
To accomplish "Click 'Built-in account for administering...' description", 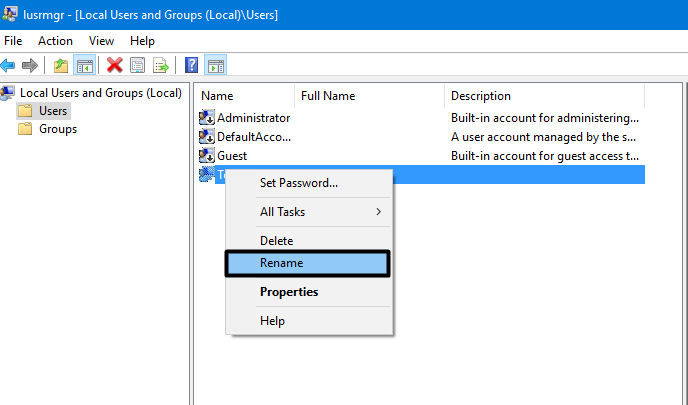I will pos(545,118).
